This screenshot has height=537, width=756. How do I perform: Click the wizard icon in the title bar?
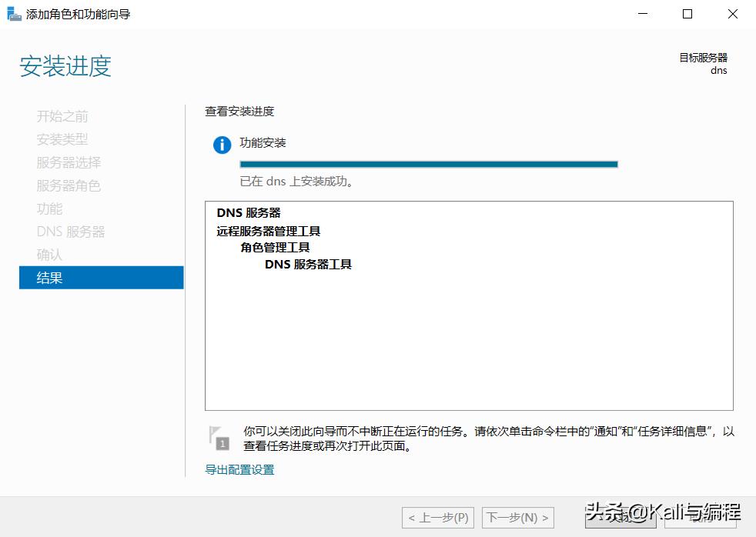click(x=12, y=13)
